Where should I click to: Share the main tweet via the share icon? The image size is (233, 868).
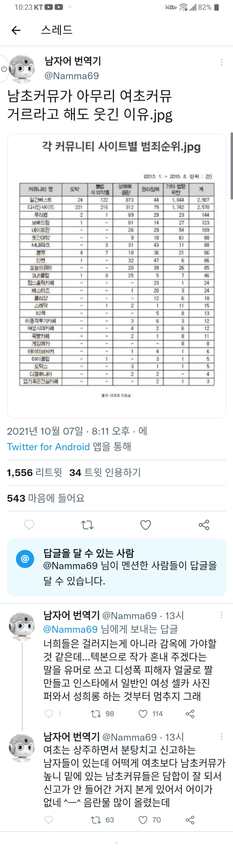tap(203, 525)
